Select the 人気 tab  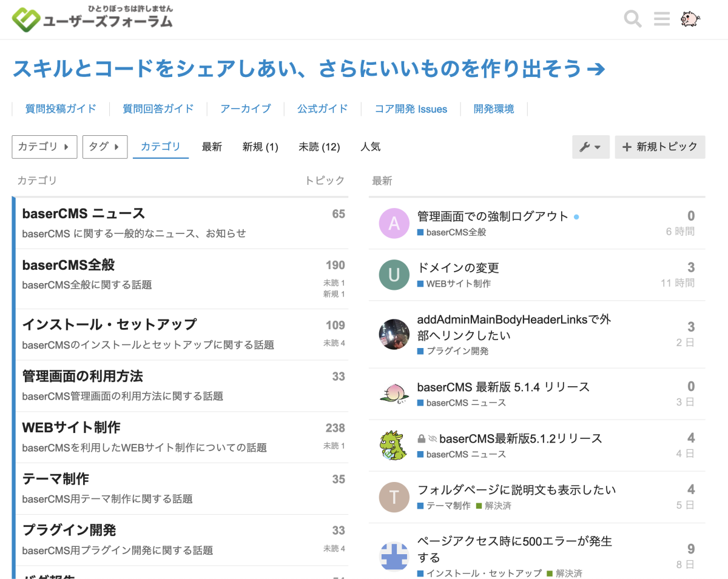[x=370, y=147]
